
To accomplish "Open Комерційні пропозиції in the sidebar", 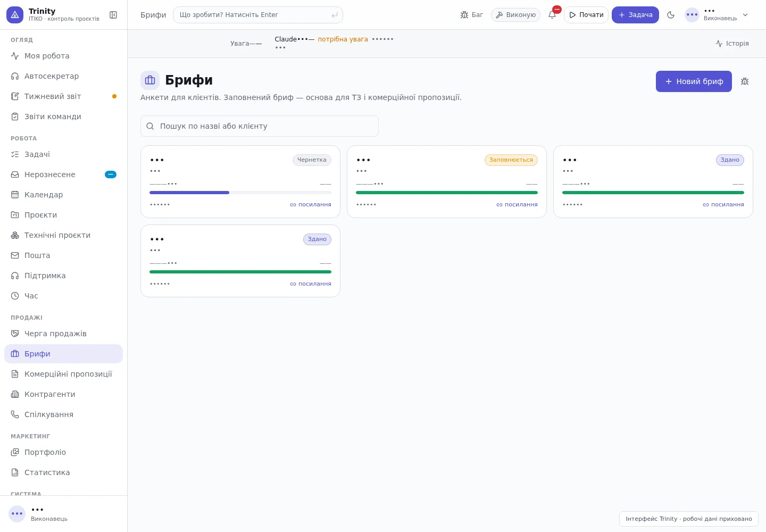I will 63,374.
